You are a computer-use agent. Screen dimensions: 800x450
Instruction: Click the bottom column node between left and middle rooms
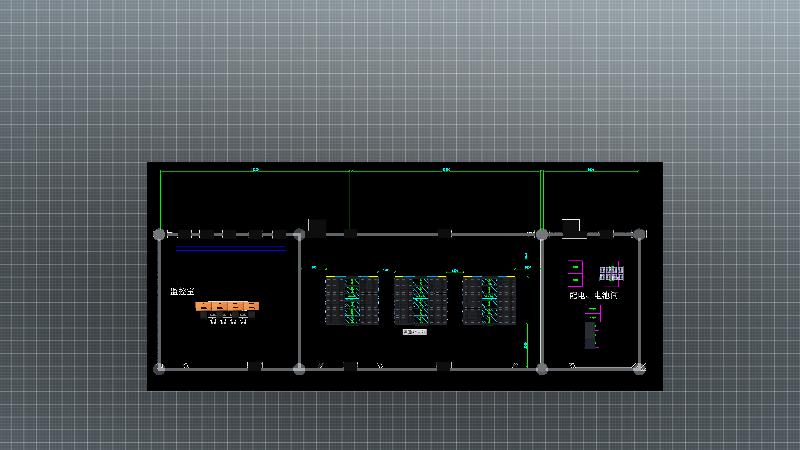299,369
